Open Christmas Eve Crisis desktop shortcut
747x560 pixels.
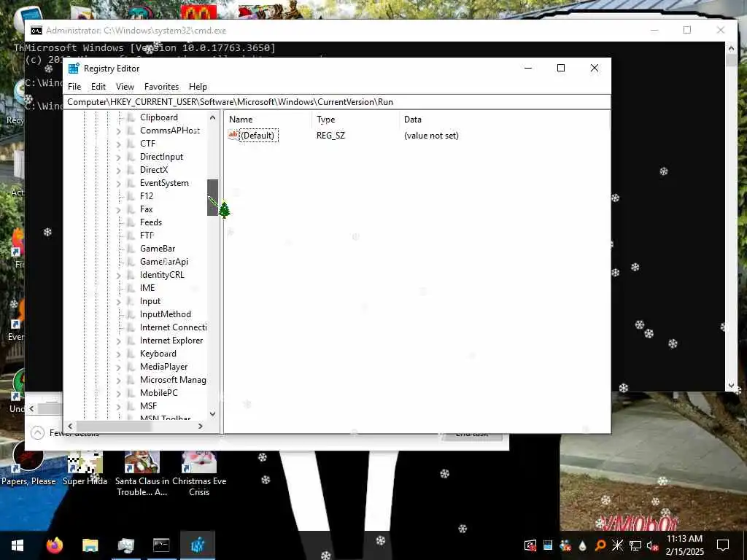(199, 473)
